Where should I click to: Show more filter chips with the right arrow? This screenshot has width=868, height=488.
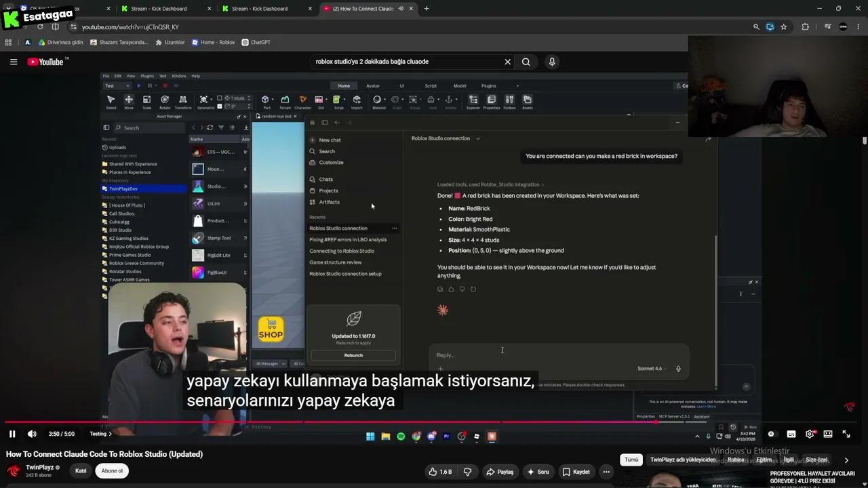(x=846, y=460)
